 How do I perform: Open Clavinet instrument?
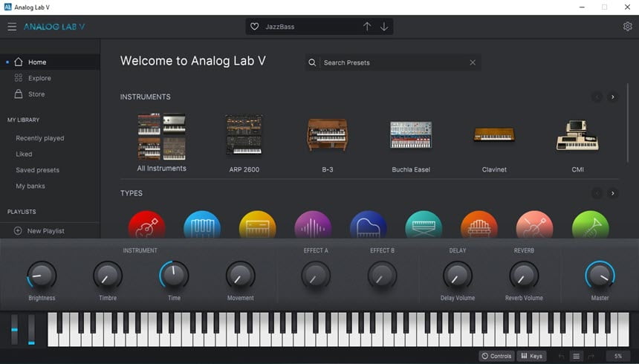coord(494,134)
